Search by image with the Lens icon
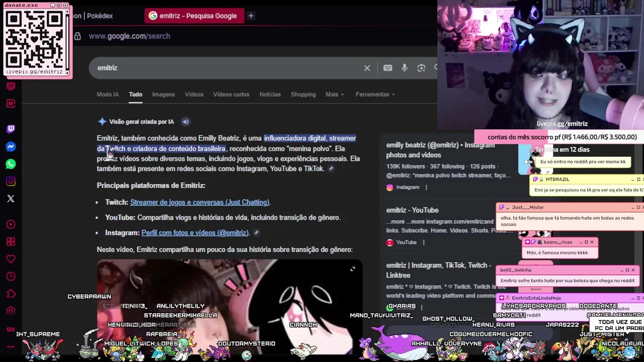 (x=421, y=68)
